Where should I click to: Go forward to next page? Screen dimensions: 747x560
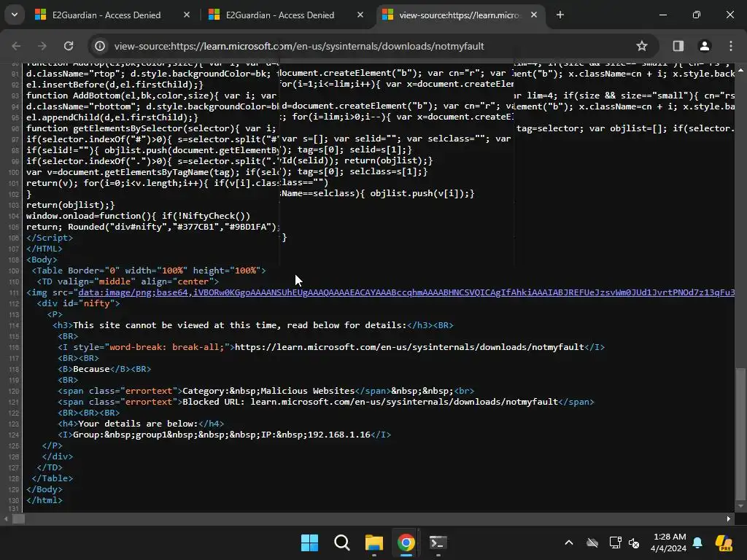42,46
